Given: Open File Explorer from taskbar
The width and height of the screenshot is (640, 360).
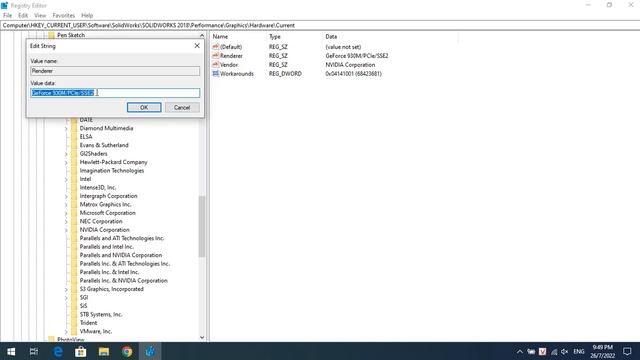Looking at the screenshot, I should (x=104, y=351).
